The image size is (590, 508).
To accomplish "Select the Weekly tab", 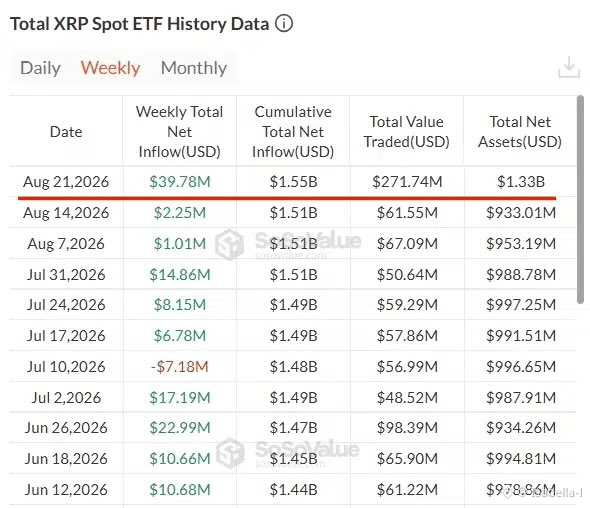I will 110,68.
